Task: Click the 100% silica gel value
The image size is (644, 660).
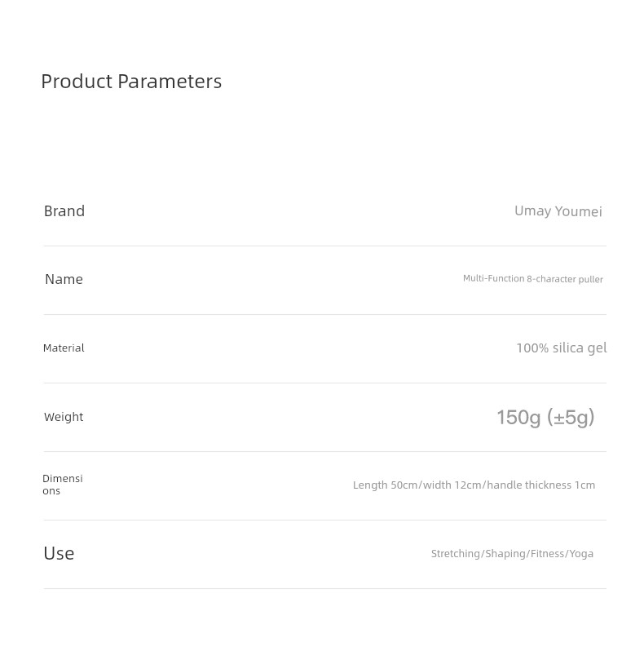Action: [x=562, y=348]
